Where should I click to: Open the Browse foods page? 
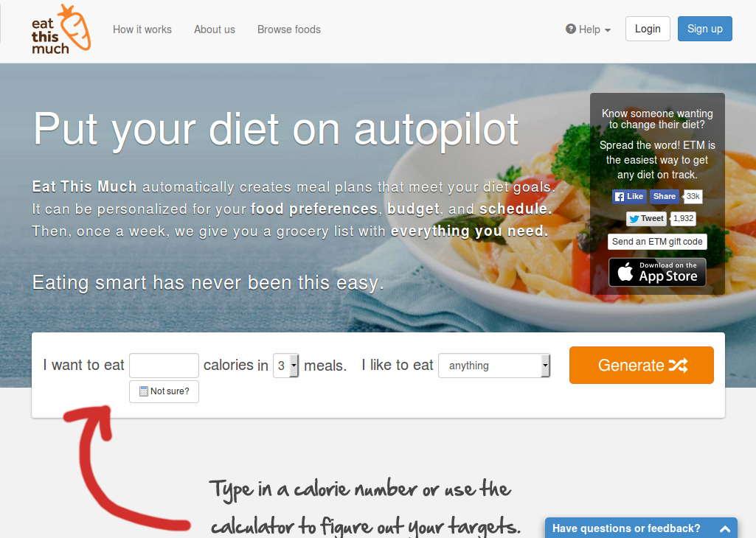[x=289, y=29]
